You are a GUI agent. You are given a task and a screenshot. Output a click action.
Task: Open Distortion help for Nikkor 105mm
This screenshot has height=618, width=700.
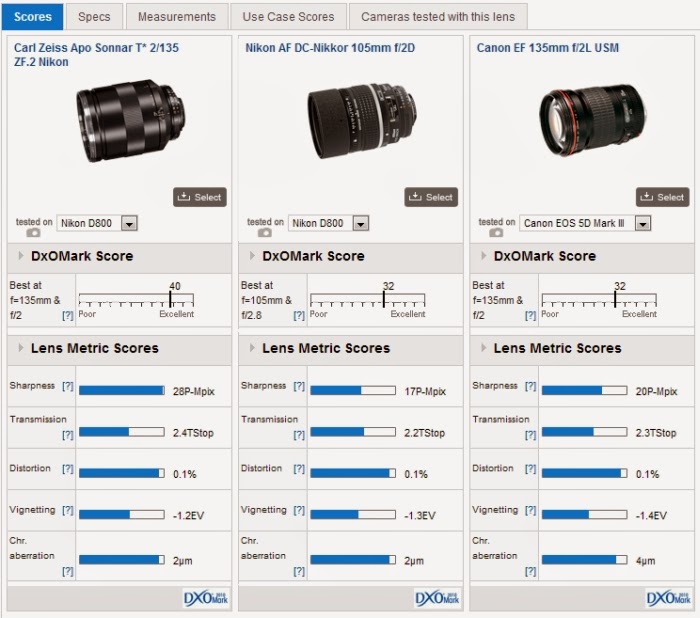click(x=299, y=469)
